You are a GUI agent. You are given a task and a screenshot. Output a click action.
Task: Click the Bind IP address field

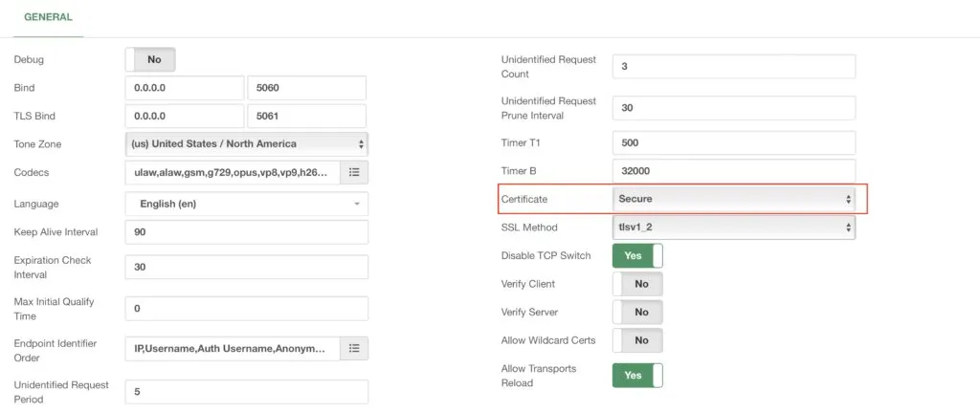point(185,88)
